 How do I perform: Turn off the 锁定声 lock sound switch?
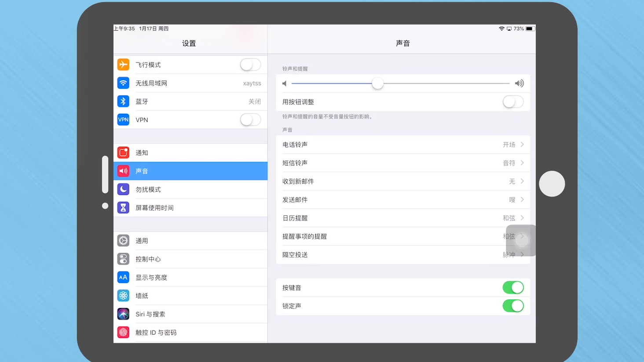[x=513, y=306]
